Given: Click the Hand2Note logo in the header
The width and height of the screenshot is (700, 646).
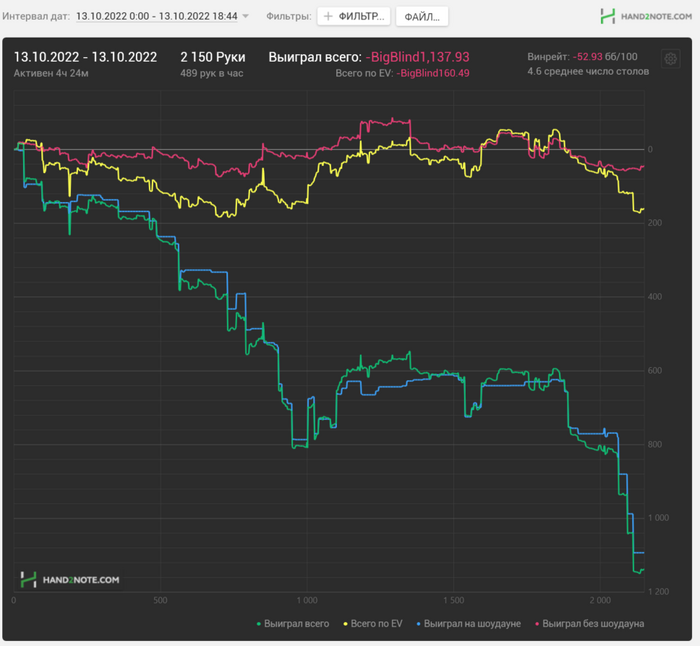Looking at the screenshot, I should point(646,17).
